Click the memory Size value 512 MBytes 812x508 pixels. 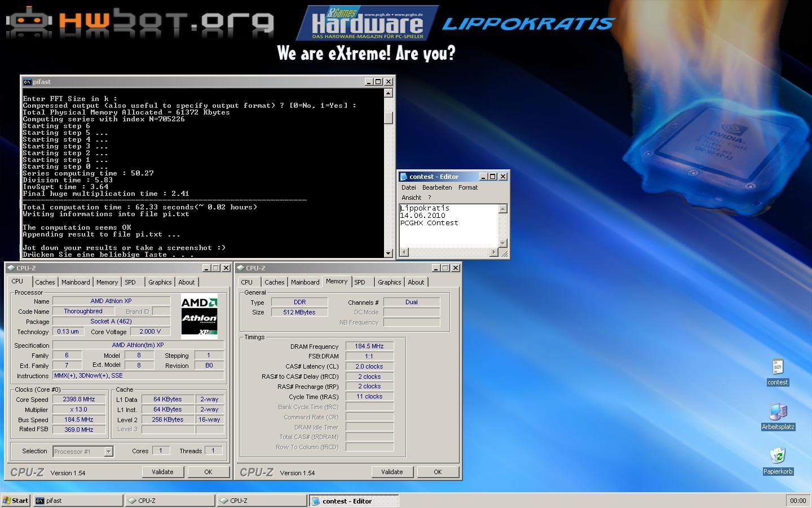tap(299, 312)
